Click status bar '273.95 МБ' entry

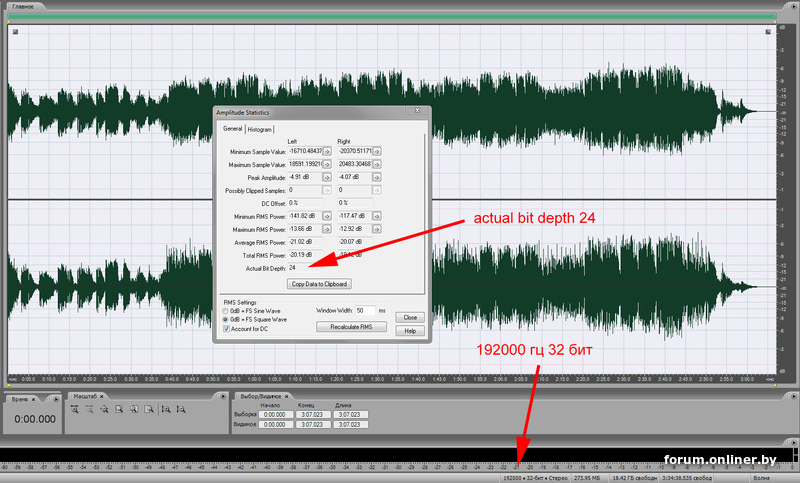coord(587,478)
